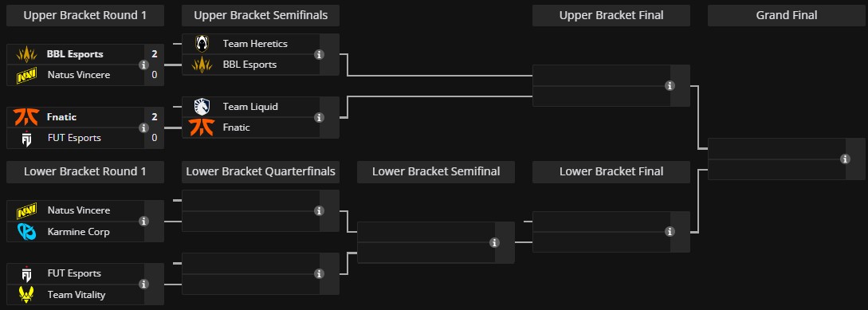
Task: Click the Grand Final column header
Action: coord(787,15)
